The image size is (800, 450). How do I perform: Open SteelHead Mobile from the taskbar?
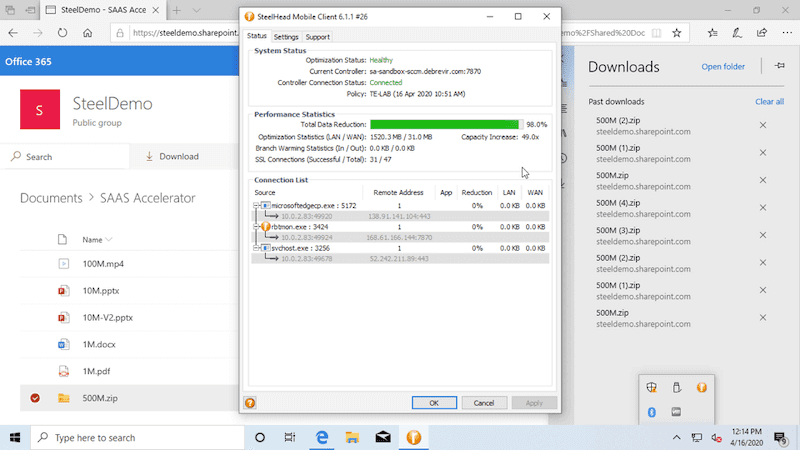(x=414, y=437)
